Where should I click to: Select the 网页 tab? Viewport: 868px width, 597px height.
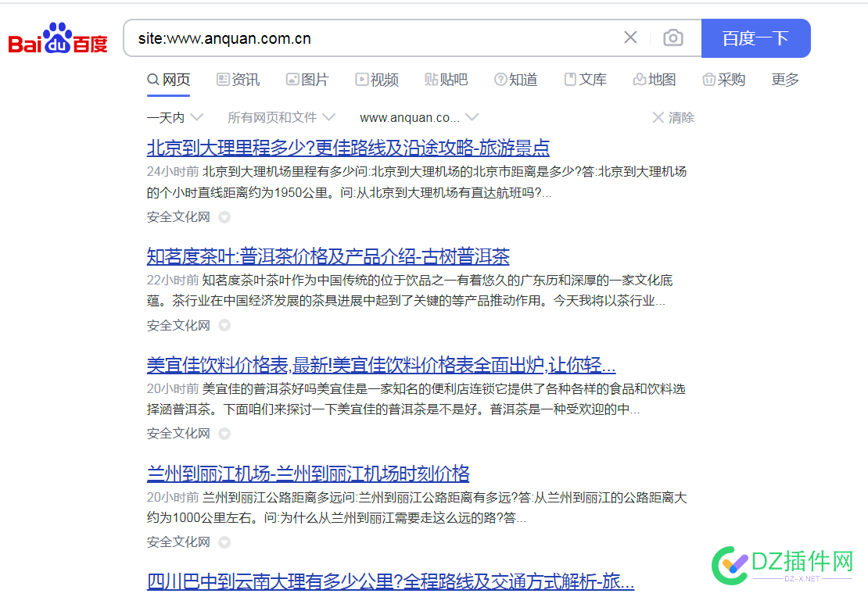(169, 80)
